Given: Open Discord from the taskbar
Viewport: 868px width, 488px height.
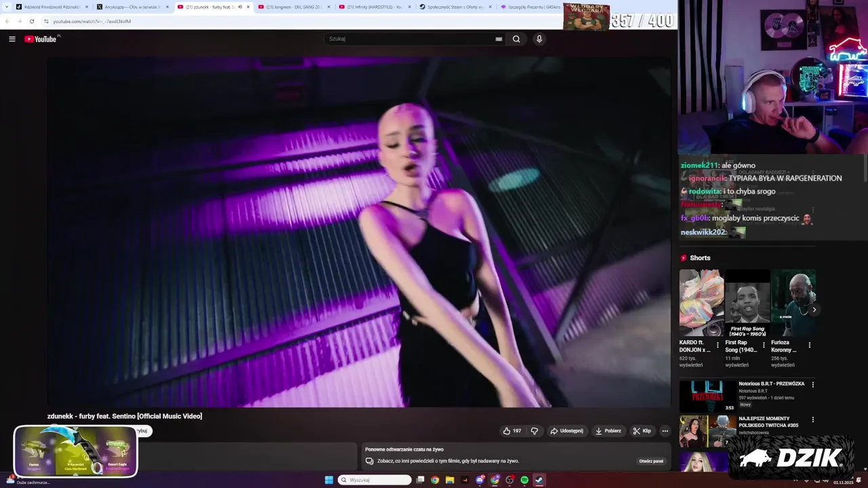Looking at the screenshot, I should (479, 480).
